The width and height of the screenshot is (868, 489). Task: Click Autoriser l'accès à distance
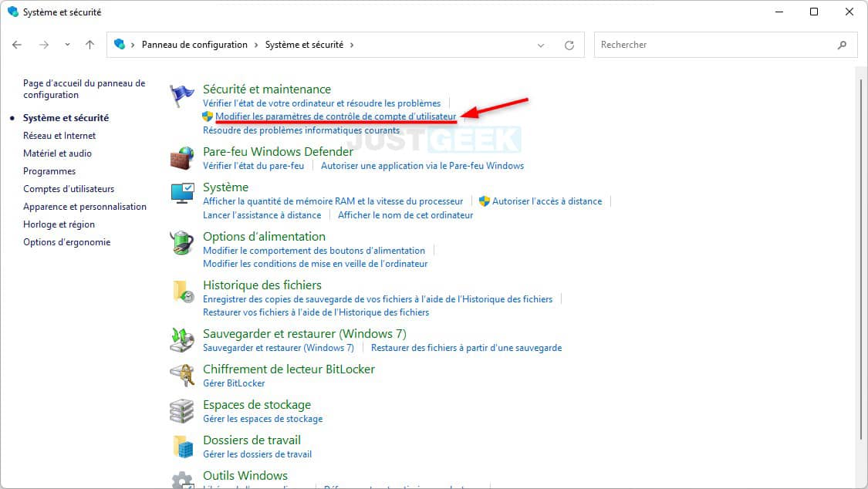[547, 201]
